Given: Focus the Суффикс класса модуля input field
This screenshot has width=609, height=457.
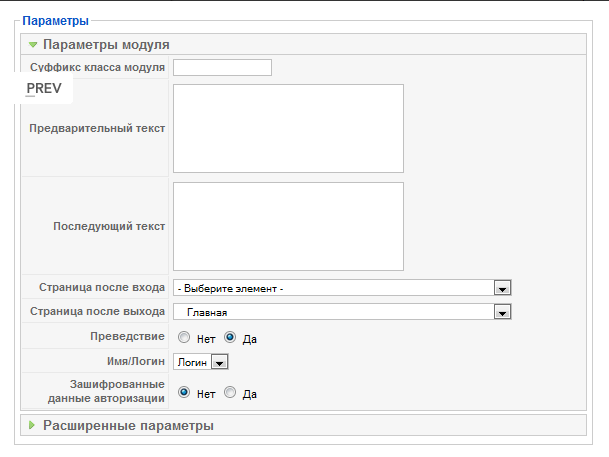Looking at the screenshot, I should pos(222,68).
